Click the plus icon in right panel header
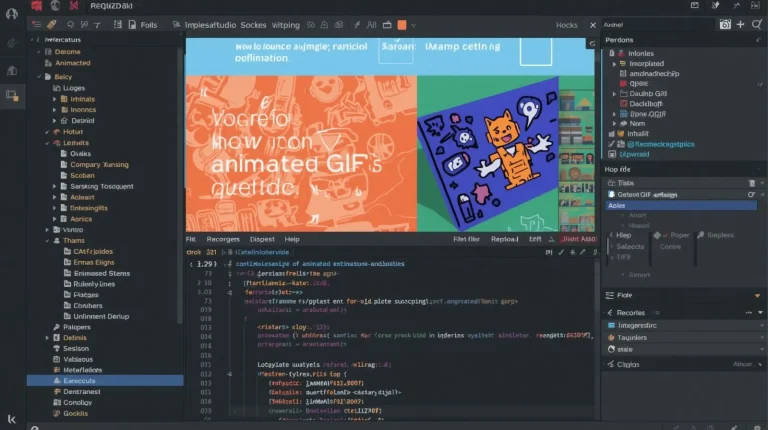The image size is (768, 430). click(741, 24)
